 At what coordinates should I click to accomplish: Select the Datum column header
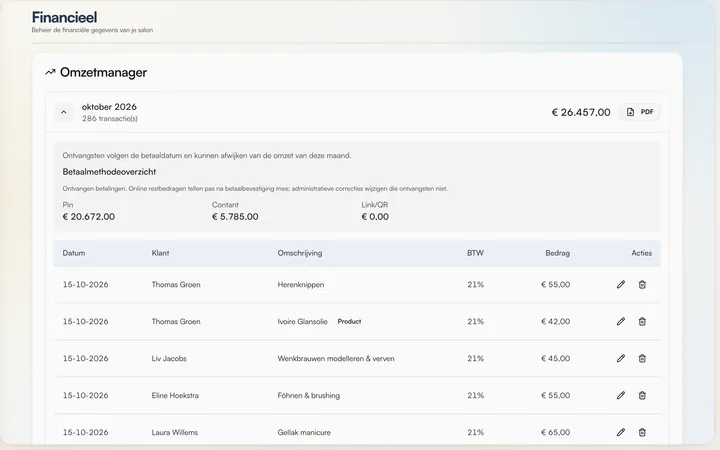74,253
